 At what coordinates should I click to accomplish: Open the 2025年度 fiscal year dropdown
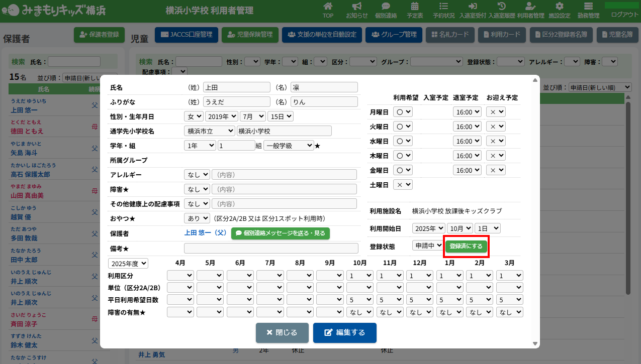[x=128, y=264]
